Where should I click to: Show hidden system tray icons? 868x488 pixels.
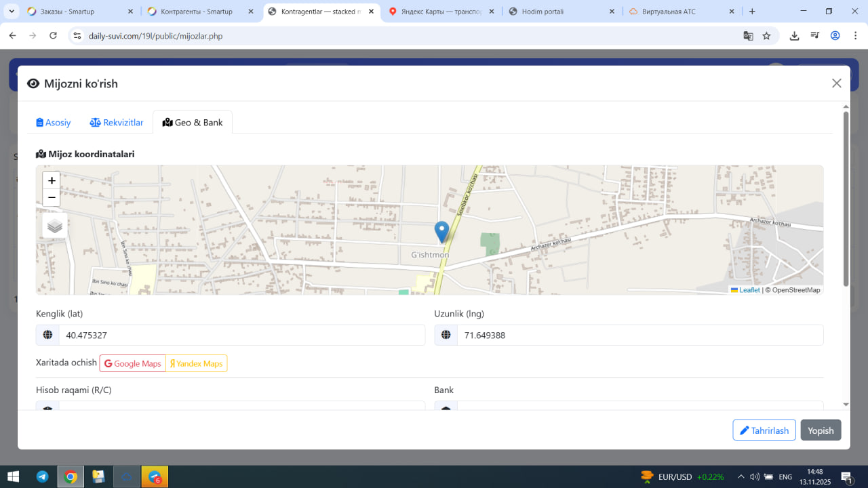(x=741, y=476)
